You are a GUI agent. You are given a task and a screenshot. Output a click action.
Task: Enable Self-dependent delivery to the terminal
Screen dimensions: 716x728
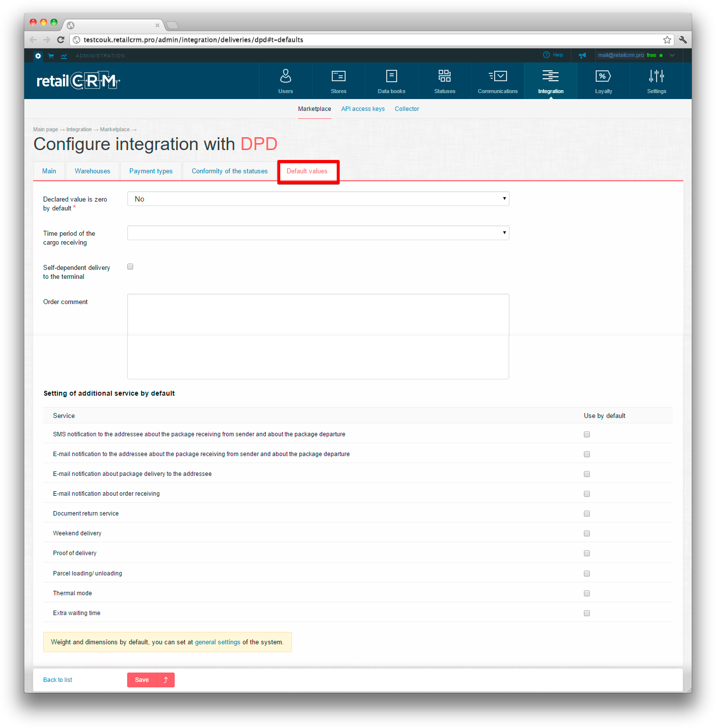pos(130,266)
